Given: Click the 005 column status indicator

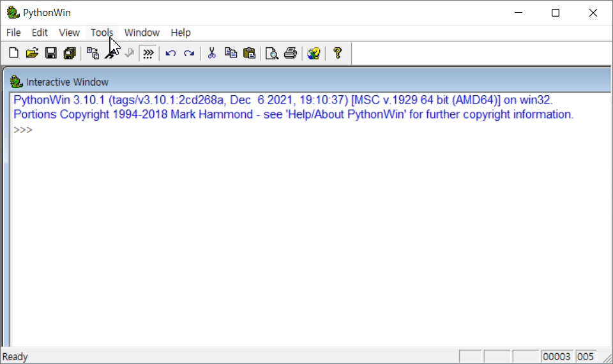Looking at the screenshot, I should click(586, 356).
